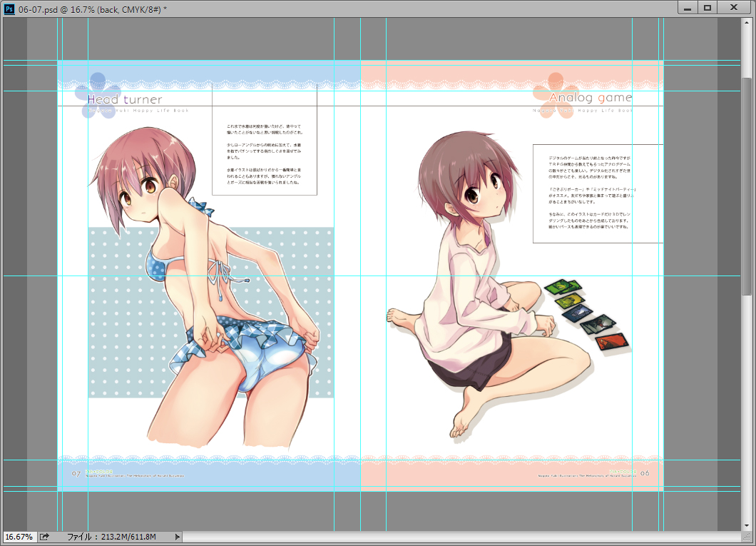This screenshot has width=756, height=546.
Task: Click the 'Analog game' heading on the canvas
Action: coord(590,98)
